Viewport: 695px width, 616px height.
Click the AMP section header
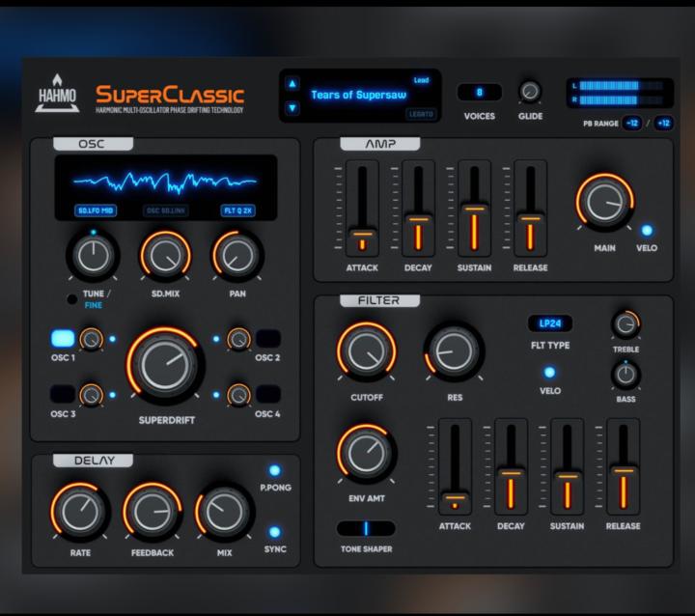380,144
